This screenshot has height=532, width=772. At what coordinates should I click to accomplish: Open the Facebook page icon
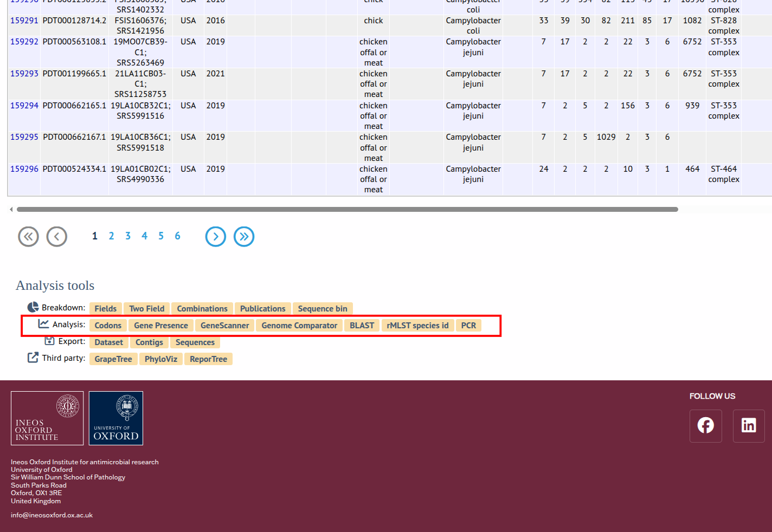click(705, 426)
